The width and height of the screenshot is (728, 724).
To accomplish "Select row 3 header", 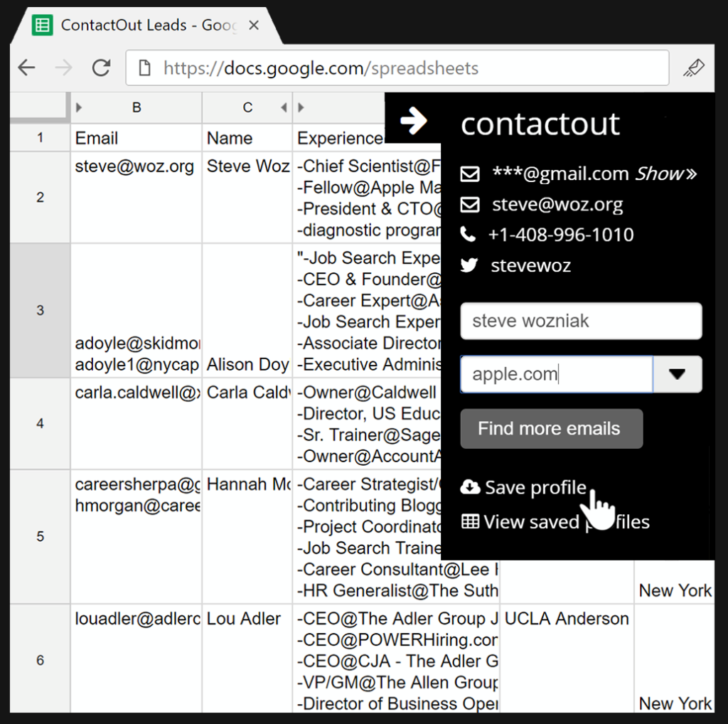I will (40, 310).
